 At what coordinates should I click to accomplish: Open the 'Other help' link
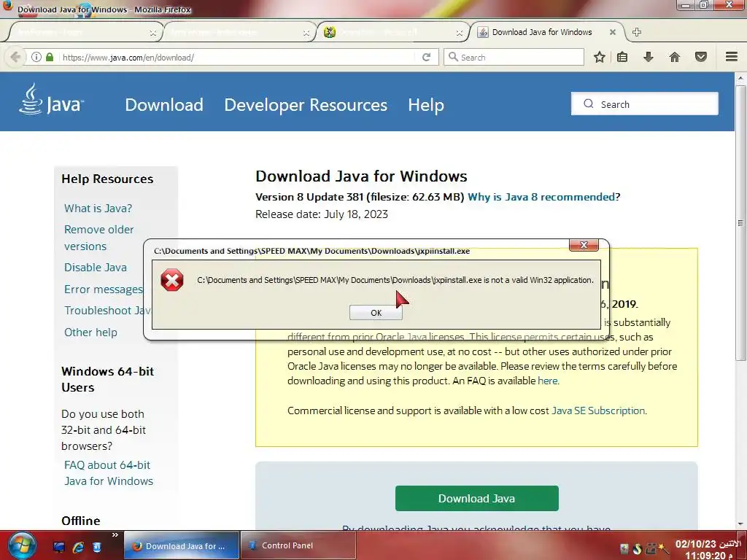(x=90, y=332)
